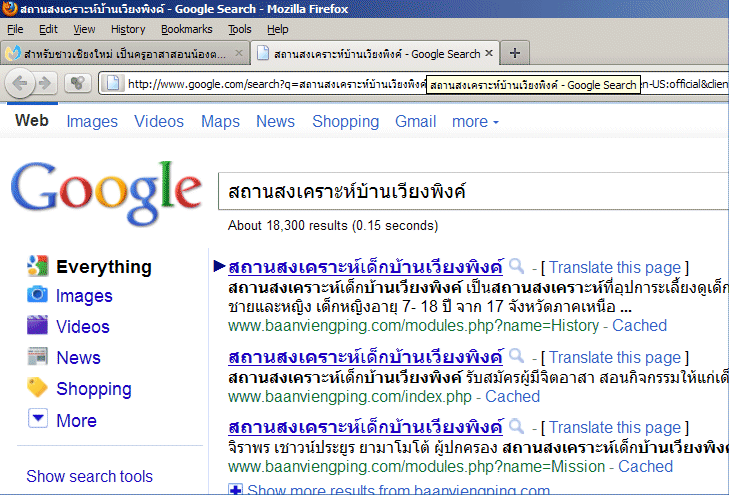
Task: Select Videos text link in left sidebar
Action: [83, 327]
